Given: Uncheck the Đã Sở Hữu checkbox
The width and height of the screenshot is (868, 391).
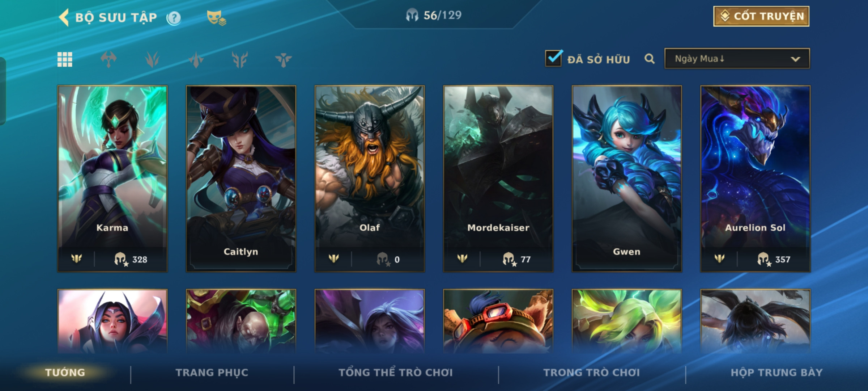Looking at the screenshot, I should pos(554,58).
